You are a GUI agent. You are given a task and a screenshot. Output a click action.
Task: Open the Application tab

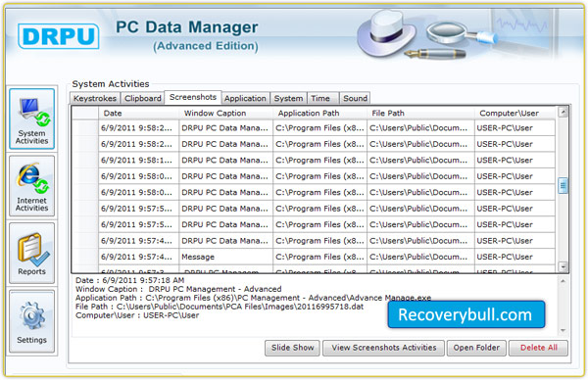(x=245, y=98)
